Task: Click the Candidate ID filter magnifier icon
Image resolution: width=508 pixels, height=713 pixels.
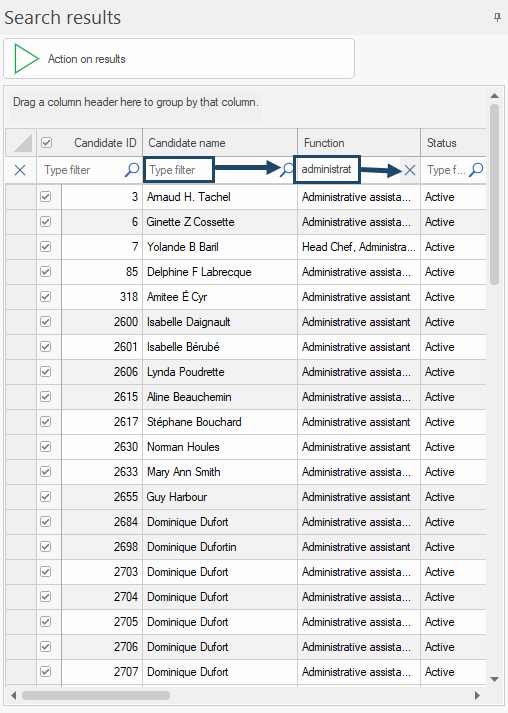Action: tap(132, 170)
